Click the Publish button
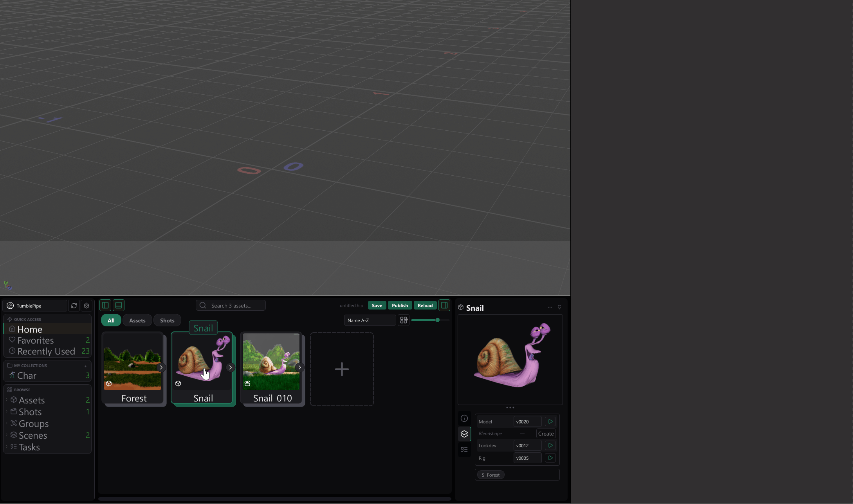Screen dimensions: 853x504 [400, 305]
